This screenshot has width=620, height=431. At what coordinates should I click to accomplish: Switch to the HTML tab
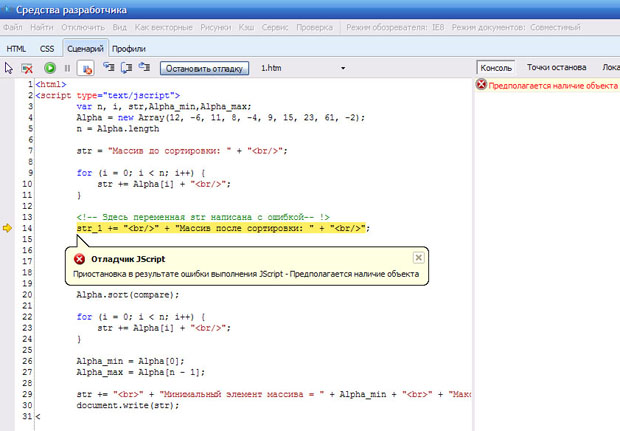[x=16, y=49]
